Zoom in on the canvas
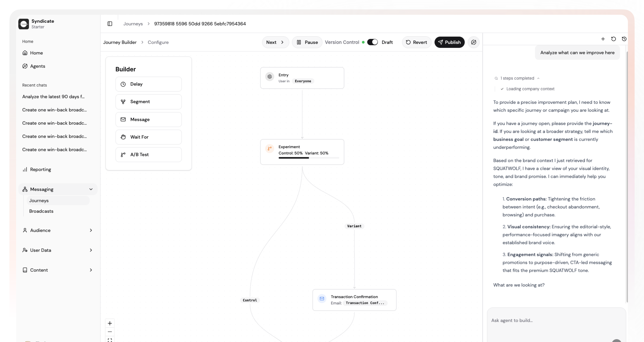Image resolution: width=644 pixels, height=342 pixels. click(110, 323)
